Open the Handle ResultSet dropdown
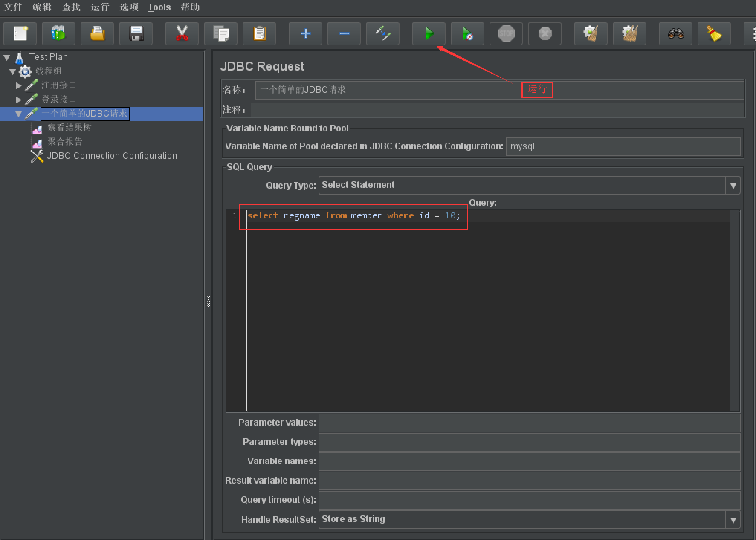The height and width of the screenshot is (540, 756). 733,520
